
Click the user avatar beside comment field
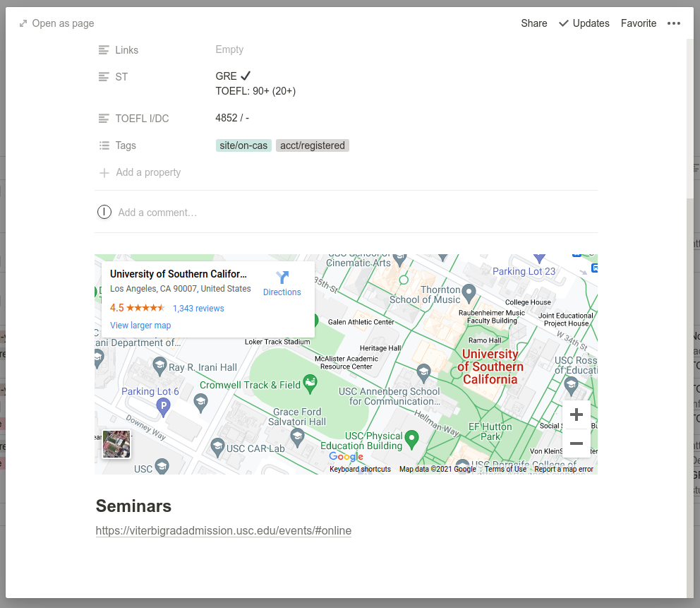(x=104, y=212)
